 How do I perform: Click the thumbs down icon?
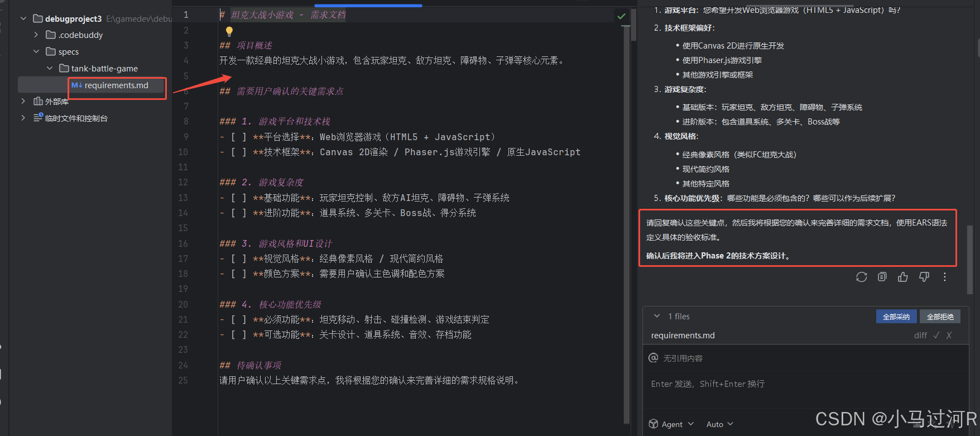pyautogui.click(x=924, y=277)
